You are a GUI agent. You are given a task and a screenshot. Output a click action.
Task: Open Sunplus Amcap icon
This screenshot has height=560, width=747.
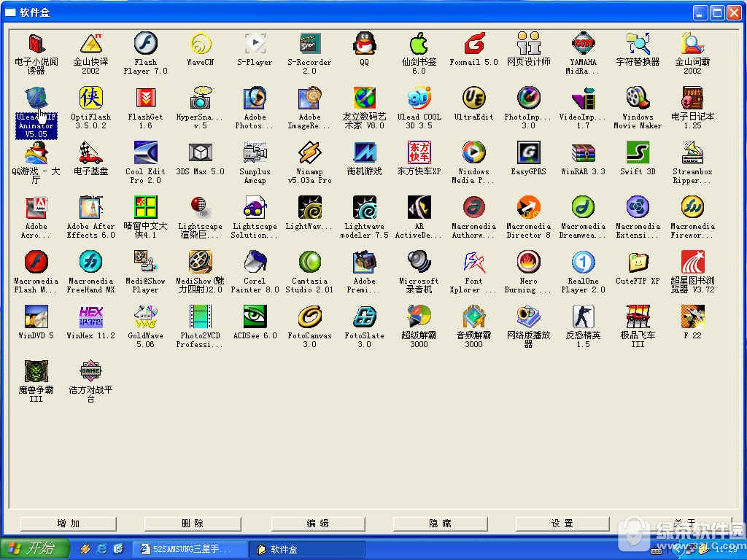255,153
